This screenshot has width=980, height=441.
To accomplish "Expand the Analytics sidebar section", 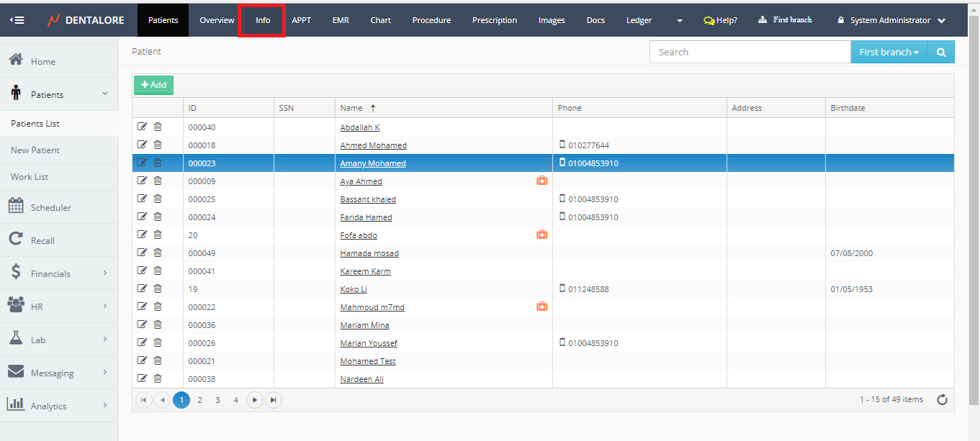I will pos(59,406).
